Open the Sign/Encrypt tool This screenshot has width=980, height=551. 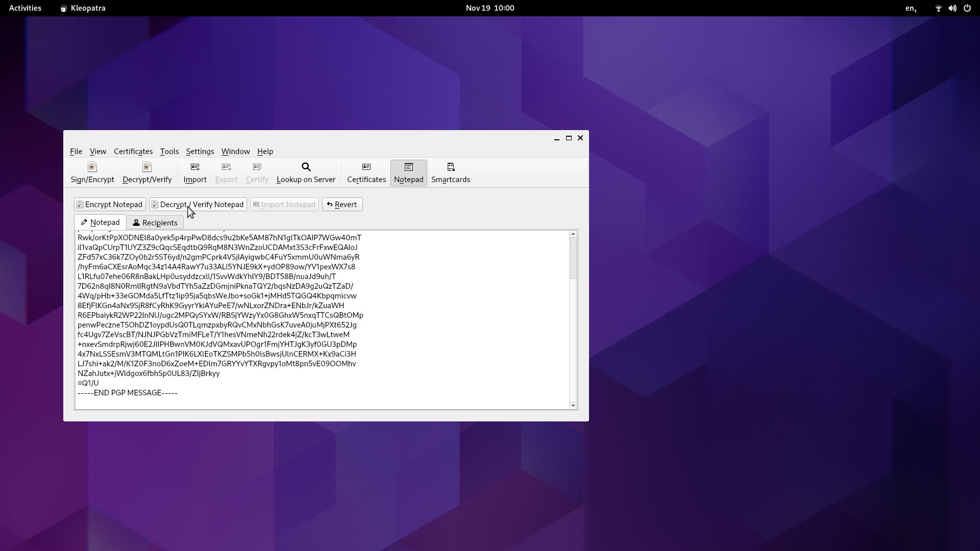click(x=92, y=172)
